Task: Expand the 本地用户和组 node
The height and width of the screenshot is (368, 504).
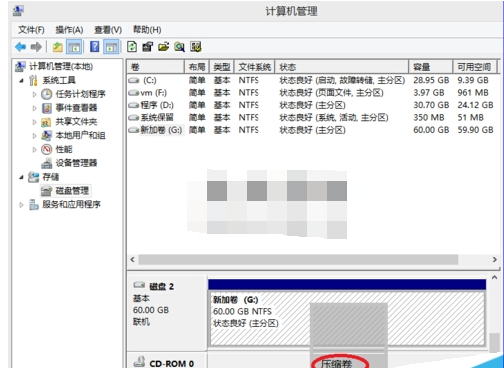Action: 34,136
